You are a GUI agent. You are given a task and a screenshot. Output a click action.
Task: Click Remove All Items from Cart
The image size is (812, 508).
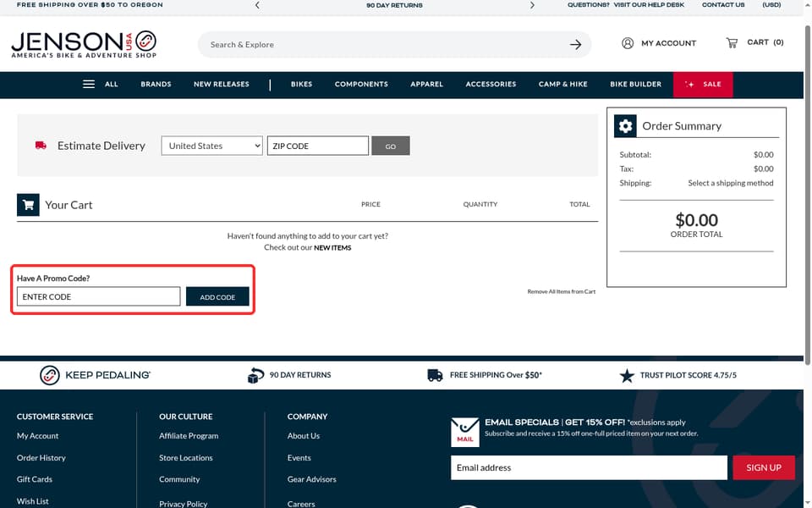pos(562,292)
